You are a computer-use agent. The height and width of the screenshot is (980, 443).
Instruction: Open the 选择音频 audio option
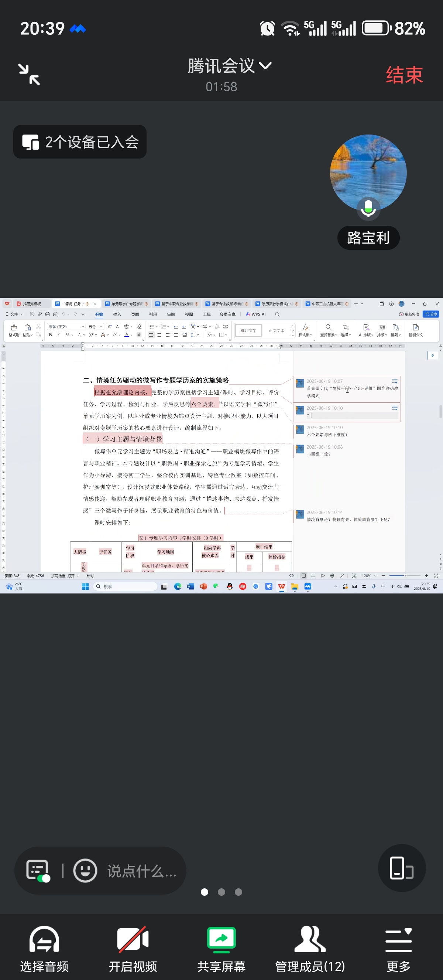pyautogui.click(x=44, y=949)
